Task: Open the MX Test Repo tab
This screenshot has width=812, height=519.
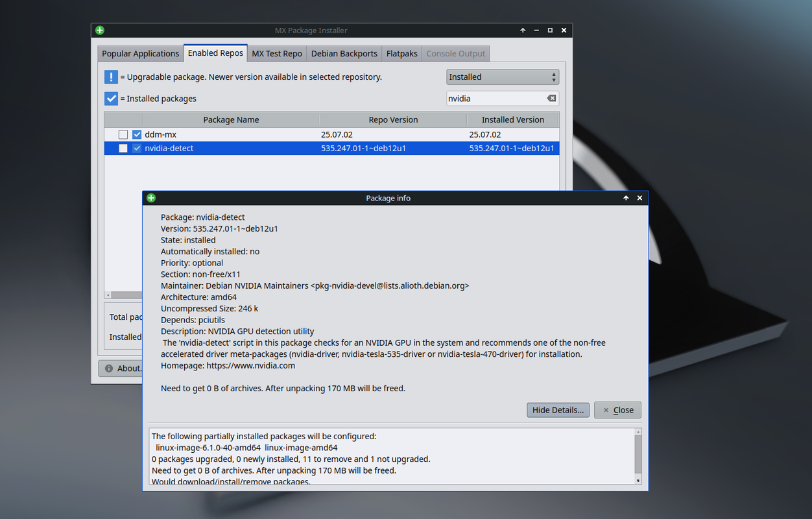Action: (277, 53)
